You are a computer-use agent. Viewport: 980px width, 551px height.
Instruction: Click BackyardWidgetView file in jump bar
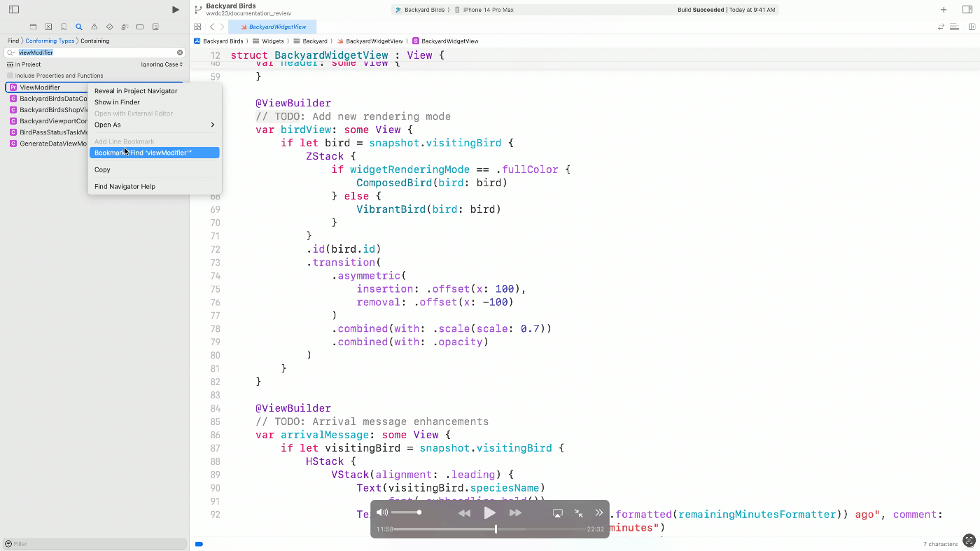point(370,41)
